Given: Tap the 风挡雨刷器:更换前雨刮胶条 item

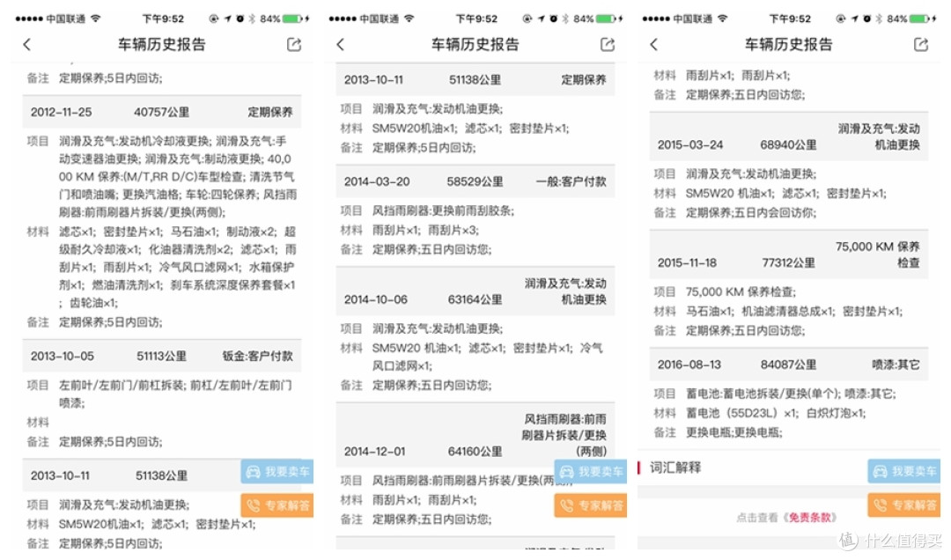Looking at the screenshot, I should click(x=443, y=210).
